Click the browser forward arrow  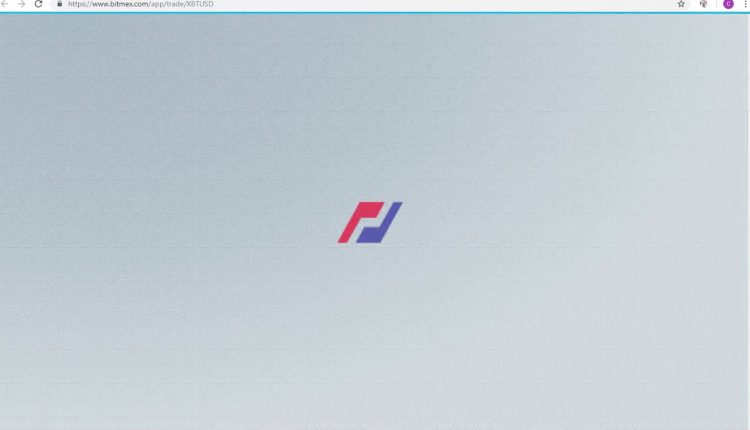(x=21, y=4)
